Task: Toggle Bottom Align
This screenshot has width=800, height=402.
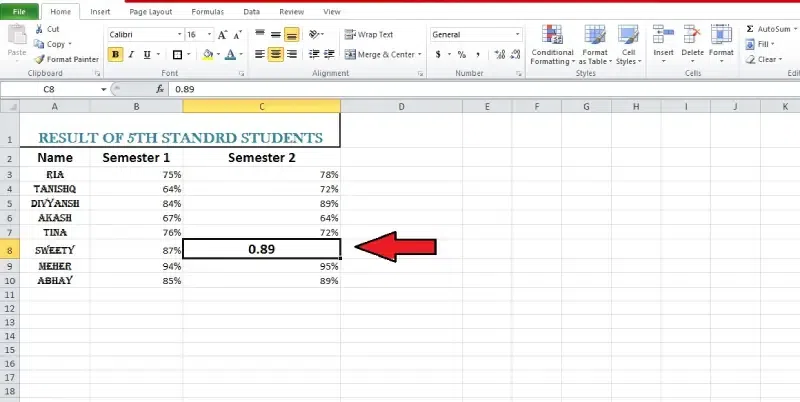Action: click(x=291, y=35)
